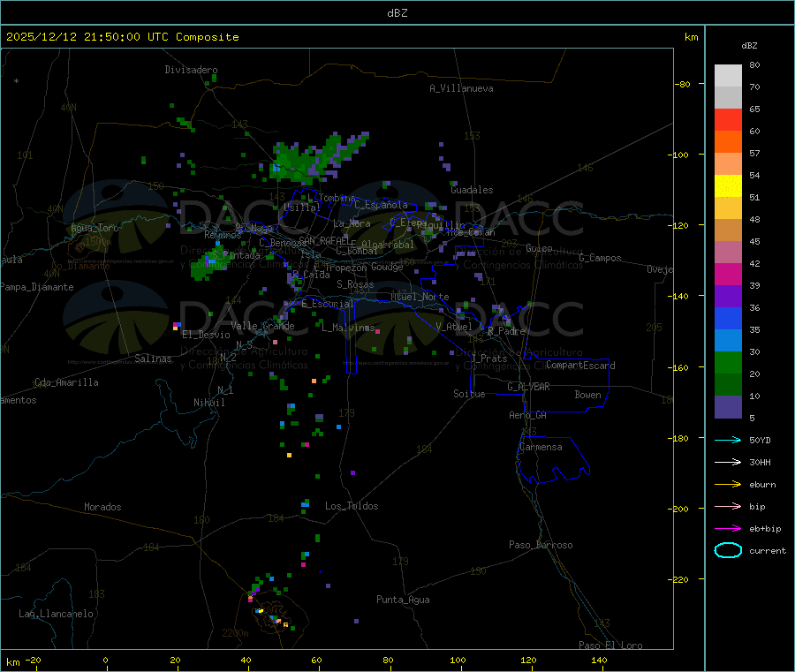Click the G_Campos map label
The image size is (795, 672).
[600, 258]
